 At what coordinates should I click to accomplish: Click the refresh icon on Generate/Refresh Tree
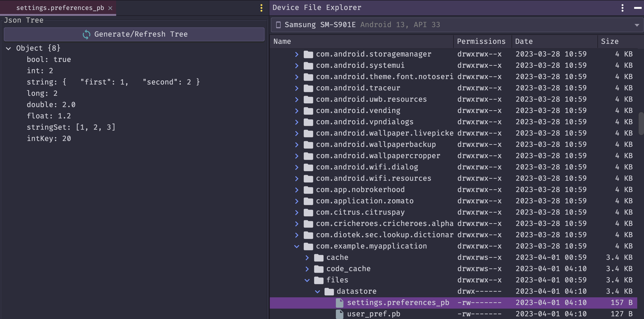[x=86, y=34]
